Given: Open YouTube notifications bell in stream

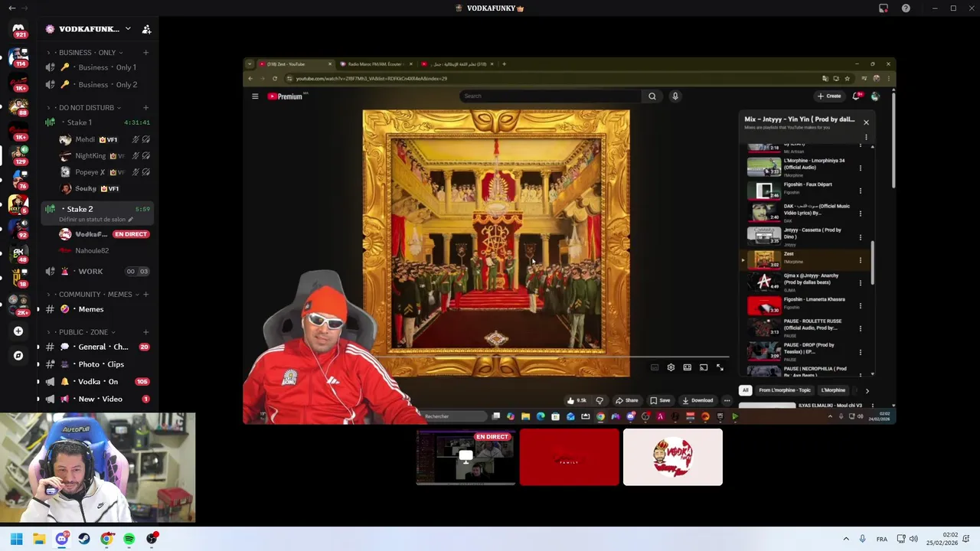Looking at the screenshot, I should tap(857, 96).
